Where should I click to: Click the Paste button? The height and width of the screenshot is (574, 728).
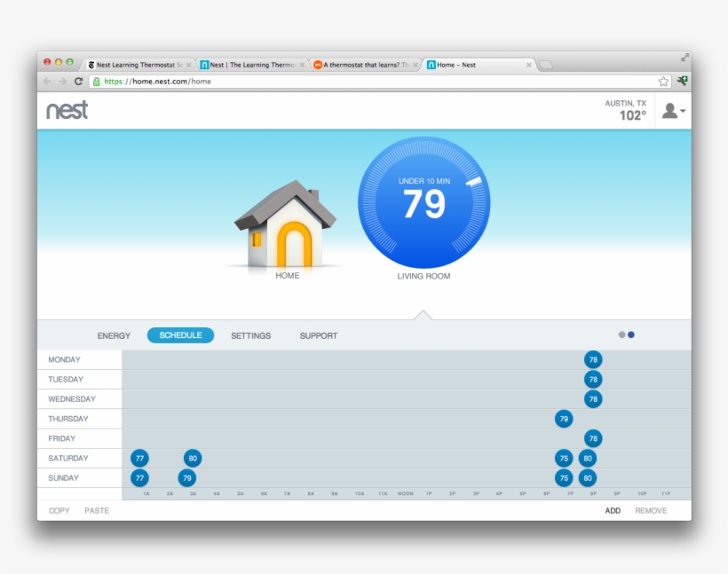[97, 510]
